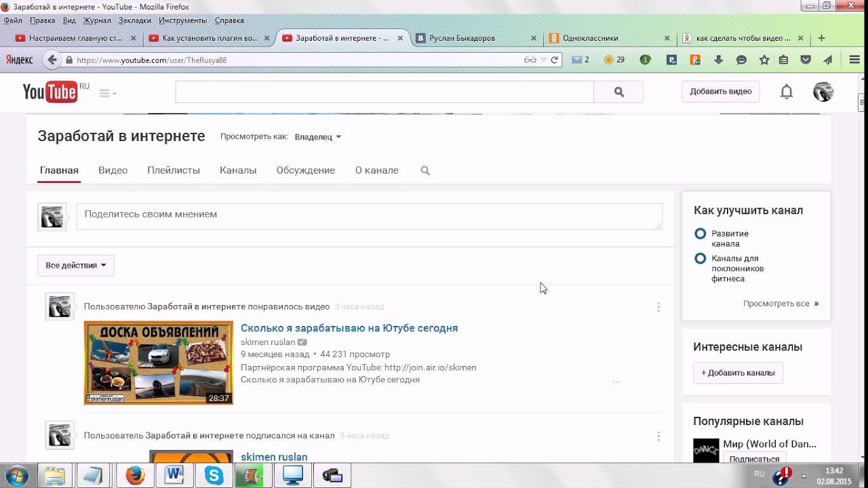Click the Добавить видео button
Image resolution: width=868 pixels, height=488 pixels.
pyautogui.click(x=720, y=91)
